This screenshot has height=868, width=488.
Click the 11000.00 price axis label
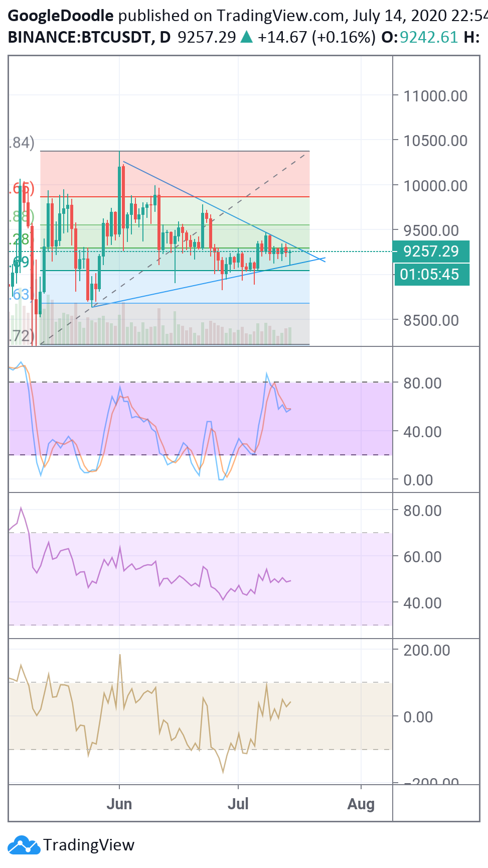tap(435, 96)
